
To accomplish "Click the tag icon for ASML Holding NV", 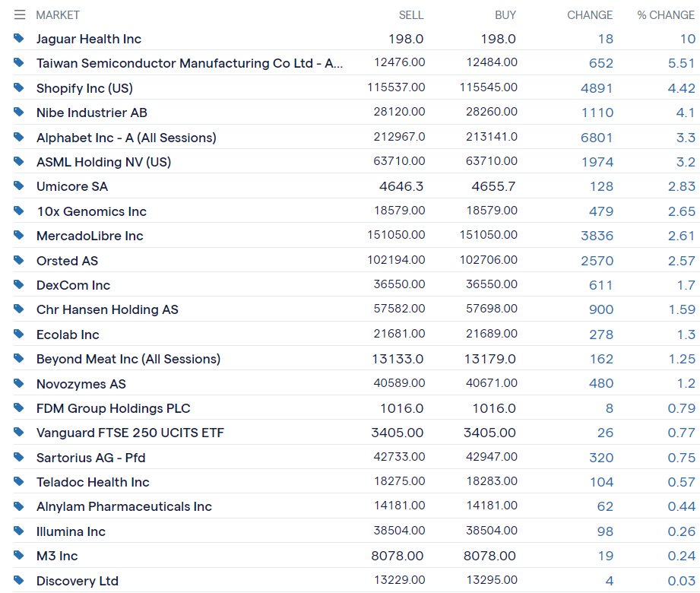I will click(19, 161).
